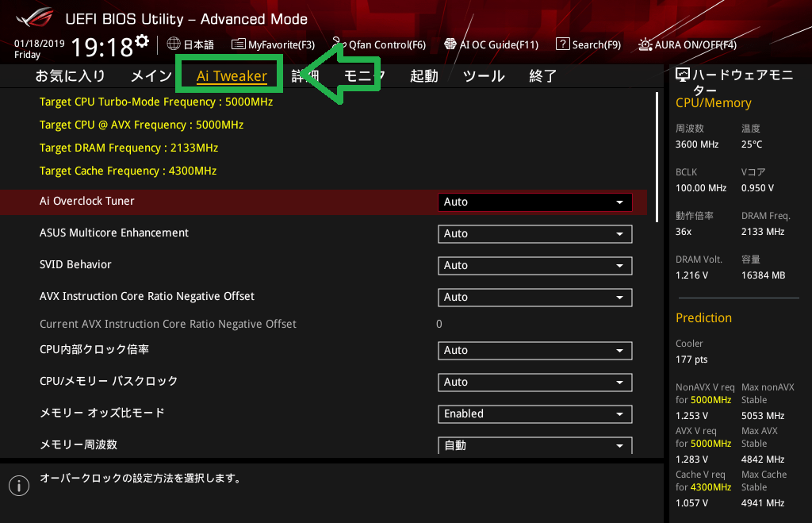Open CPU内部クロック倍率 dropdown
This screenshot has width=812, height=523.
click(535, 351)
